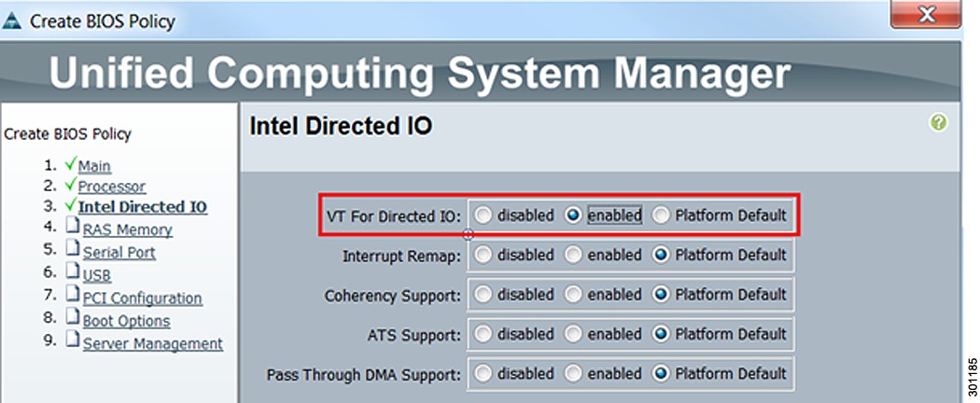Screen dimensions: 980x403
Task: Enable Interrupt Remap
Action: pyautogui.click(x=573, y=255)
